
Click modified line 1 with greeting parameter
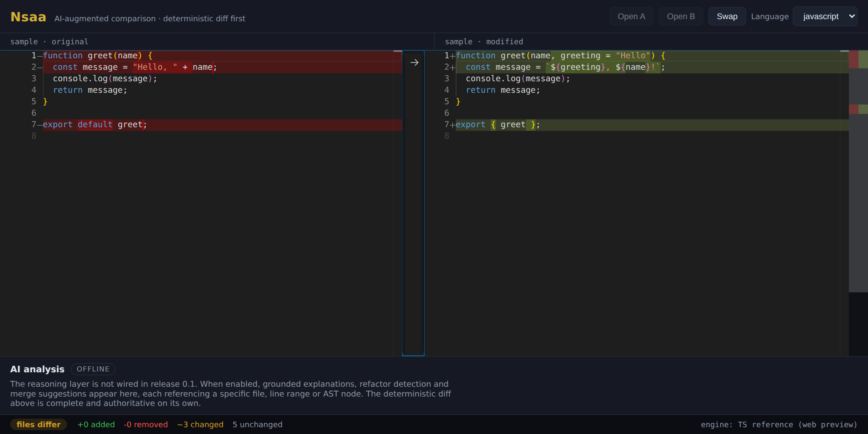click(652, 56)
